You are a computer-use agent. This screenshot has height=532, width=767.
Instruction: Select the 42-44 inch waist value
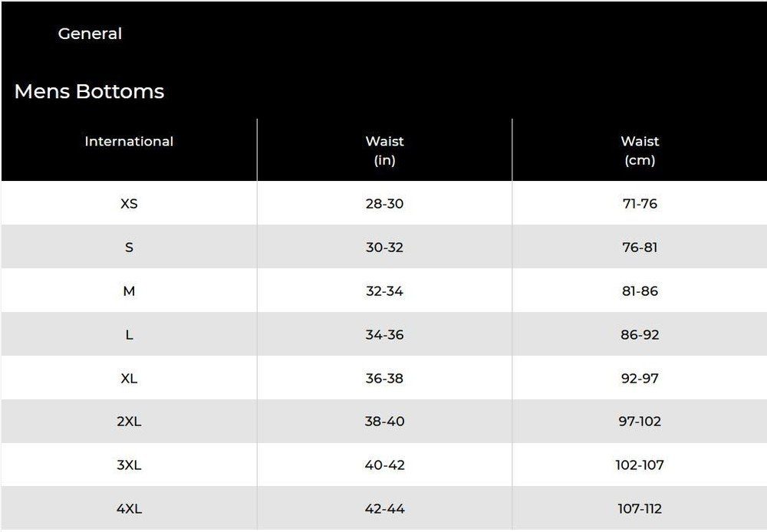tap(384, 509)
